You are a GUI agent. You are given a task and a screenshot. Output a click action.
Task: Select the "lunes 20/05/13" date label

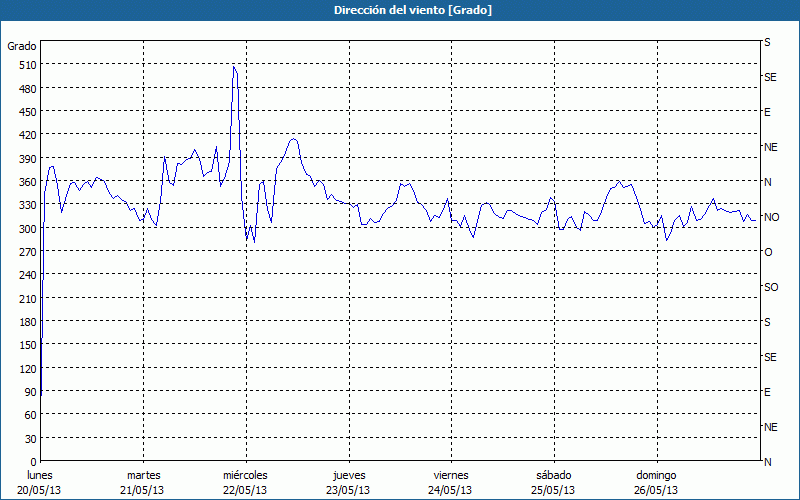(40, 482)
